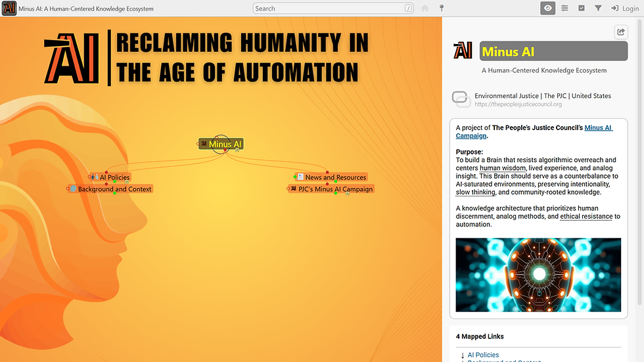The image size is (644, 362).
Task: Activate the News and Resources thought
Action: (x=335, y=177)
